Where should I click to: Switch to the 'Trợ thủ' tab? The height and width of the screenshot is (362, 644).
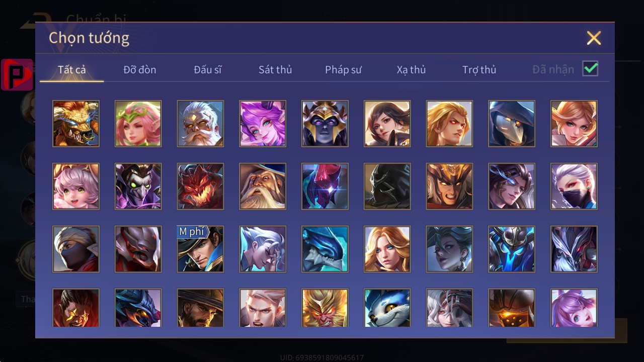coord(479,69)
